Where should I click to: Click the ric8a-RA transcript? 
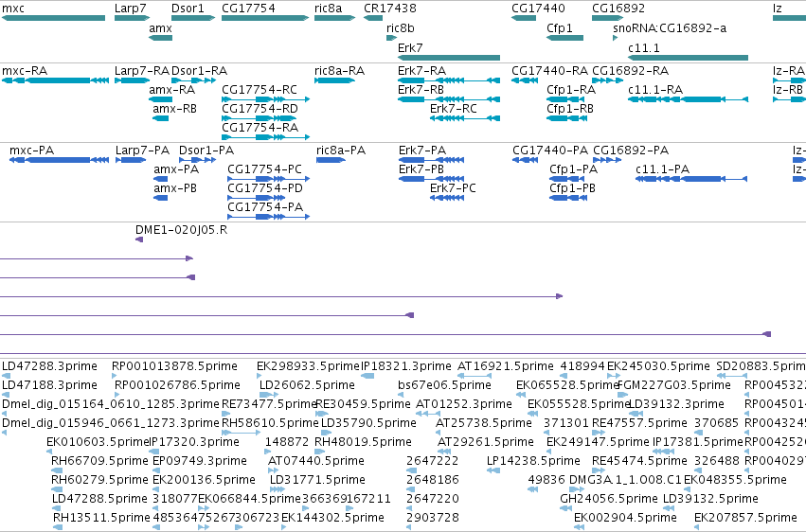(334, 80)
